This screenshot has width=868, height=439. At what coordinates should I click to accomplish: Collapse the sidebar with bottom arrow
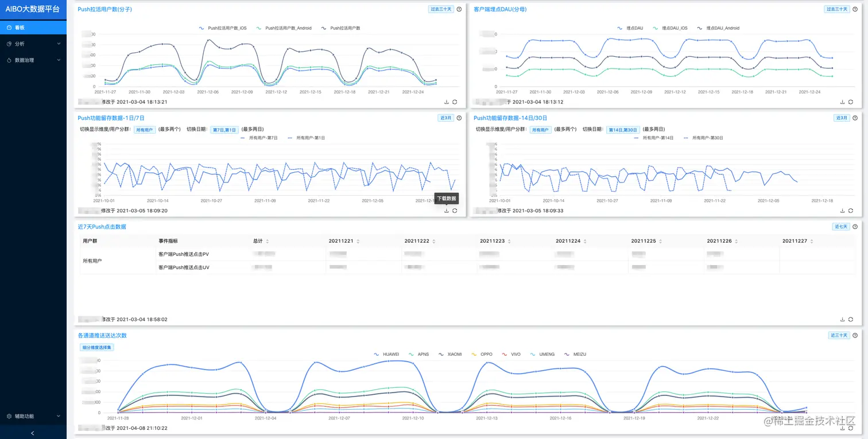(x=33, y=433)
